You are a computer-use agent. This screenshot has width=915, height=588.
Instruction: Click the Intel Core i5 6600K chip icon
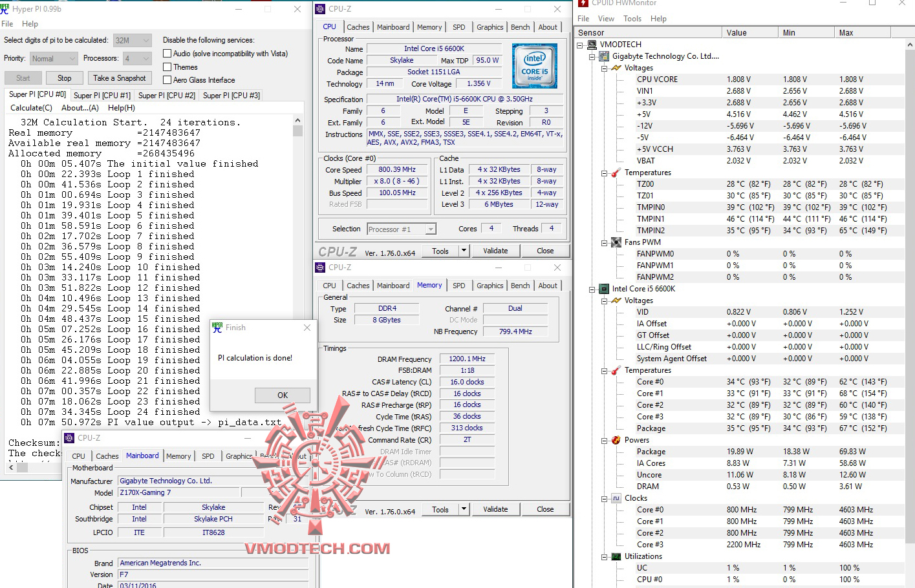pos(604,289)
